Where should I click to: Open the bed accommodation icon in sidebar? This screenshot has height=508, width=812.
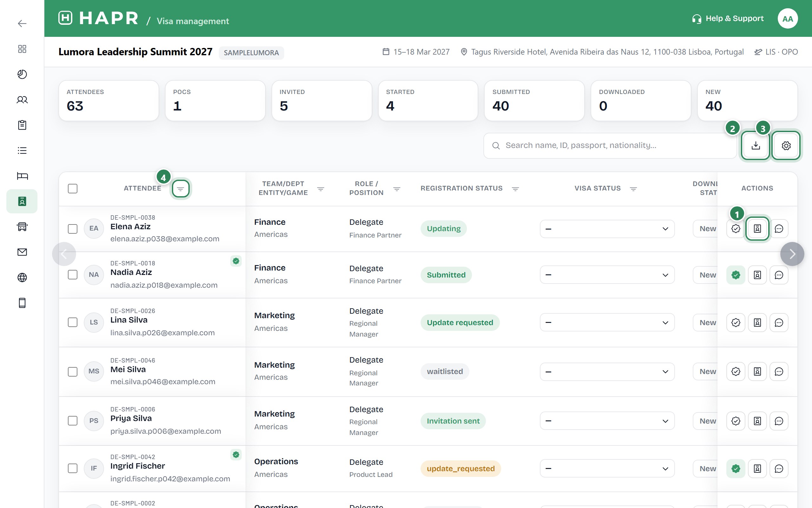[22, 176]
